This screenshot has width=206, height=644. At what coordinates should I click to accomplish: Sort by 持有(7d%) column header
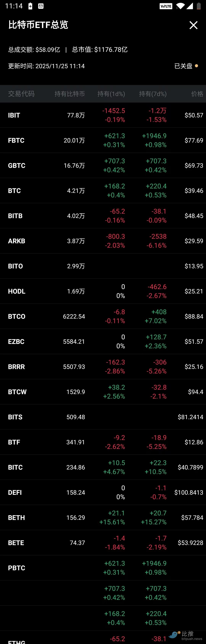pos(153,94)
